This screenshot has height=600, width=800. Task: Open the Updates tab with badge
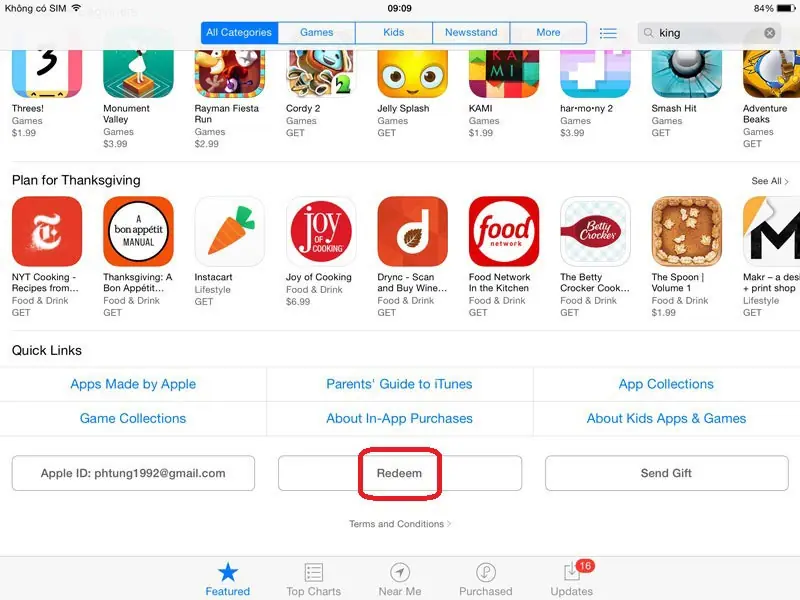pyautogui.click(x=571, y=579)
